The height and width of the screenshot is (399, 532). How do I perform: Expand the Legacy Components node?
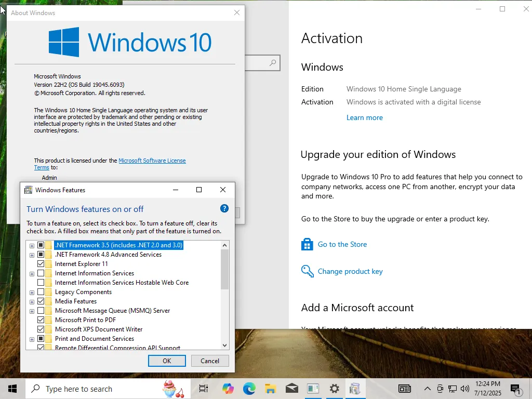pos(32,292)
